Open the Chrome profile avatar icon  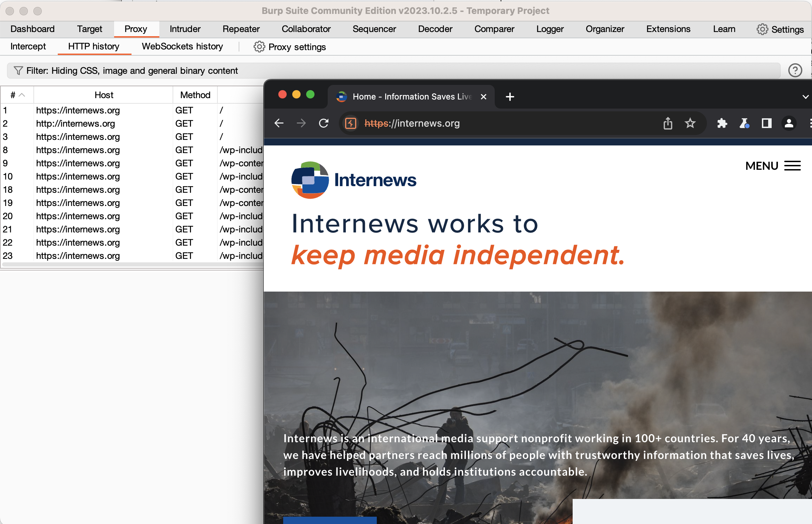tap(789, 124)
